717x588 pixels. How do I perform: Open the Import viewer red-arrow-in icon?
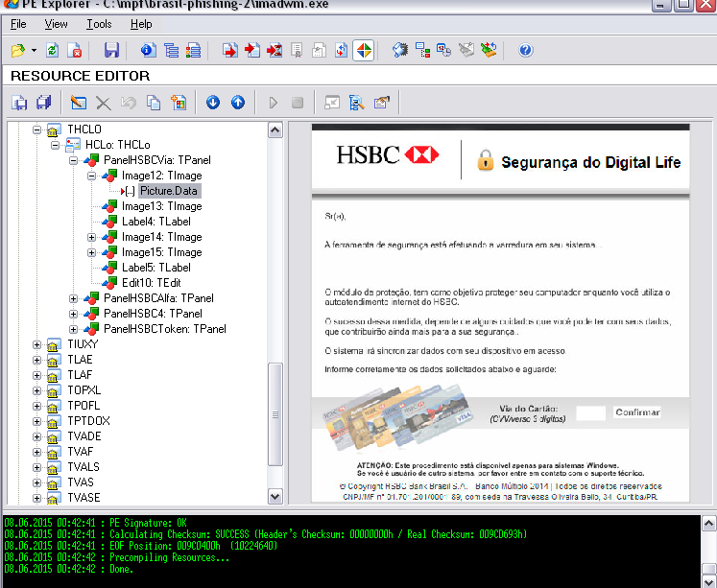pos(251,50)
